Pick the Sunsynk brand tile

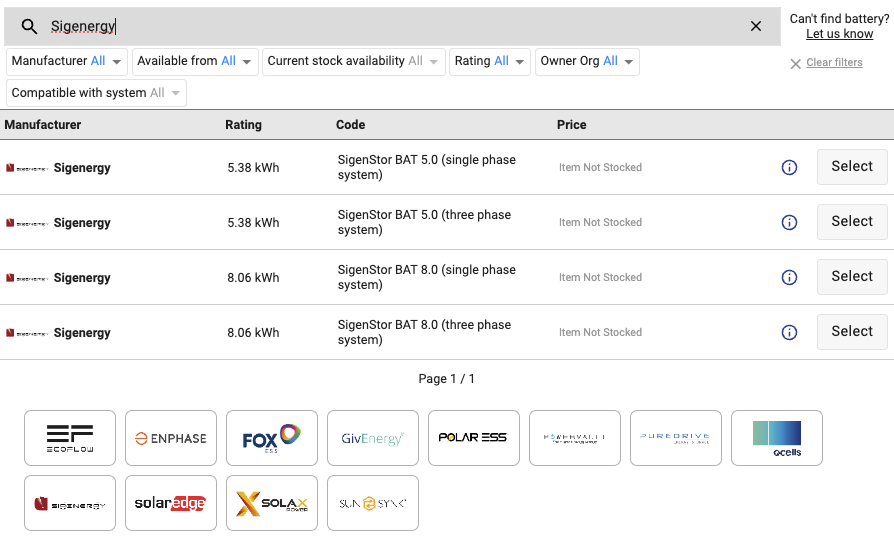pyautogui.click(x=373, y=504)
